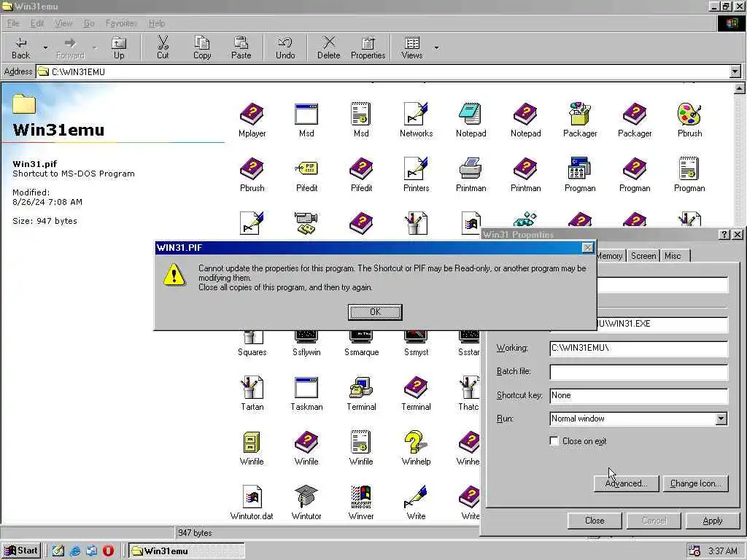
Task: Open the Favorites menu
Action: pos(121,23)
